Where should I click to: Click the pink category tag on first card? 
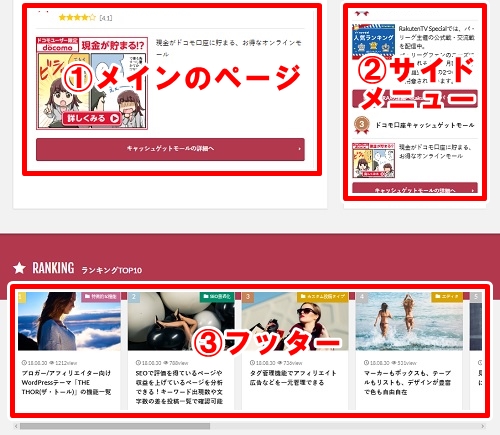101,296
